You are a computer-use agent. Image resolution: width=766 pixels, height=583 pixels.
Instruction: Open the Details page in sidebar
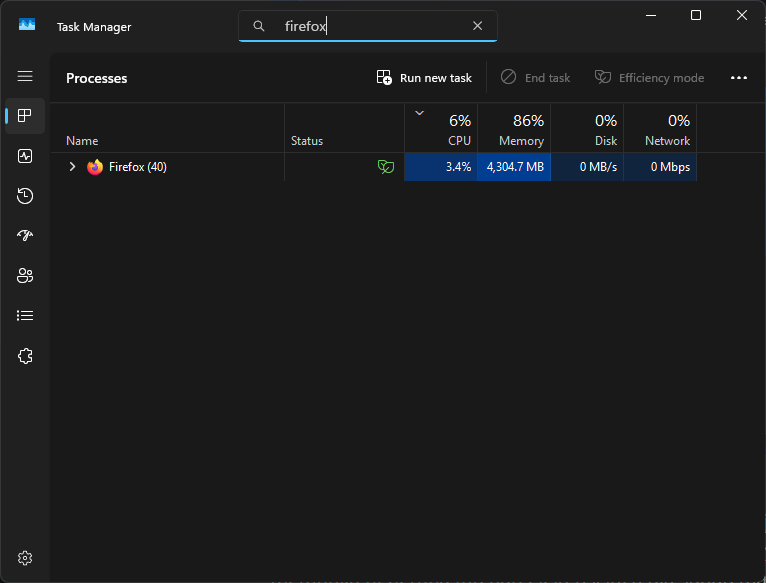[25, 316]
